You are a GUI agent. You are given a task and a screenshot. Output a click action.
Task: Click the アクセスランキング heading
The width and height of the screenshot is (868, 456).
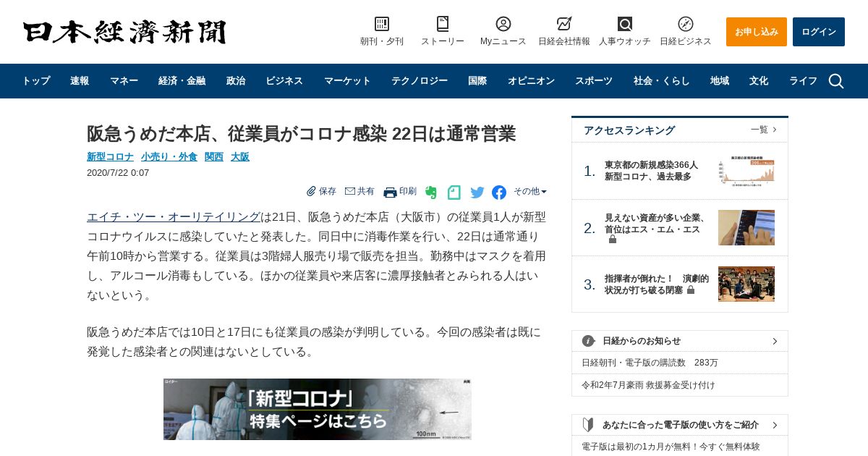pos(629,130)
